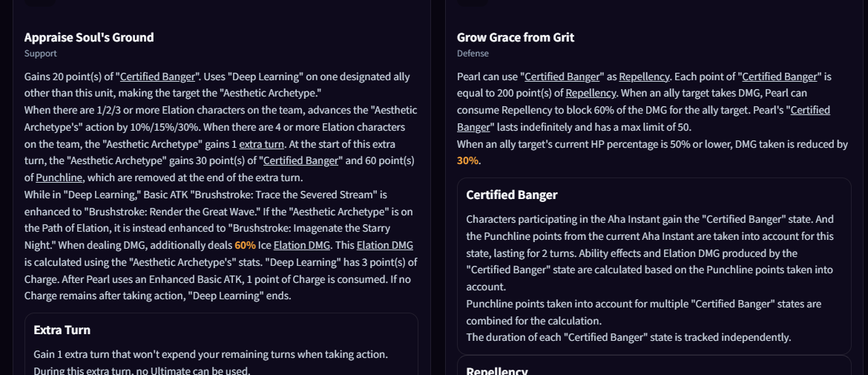
Task: Open the "Elation DMG" link following "Ice"
Action: coord(302,245)
